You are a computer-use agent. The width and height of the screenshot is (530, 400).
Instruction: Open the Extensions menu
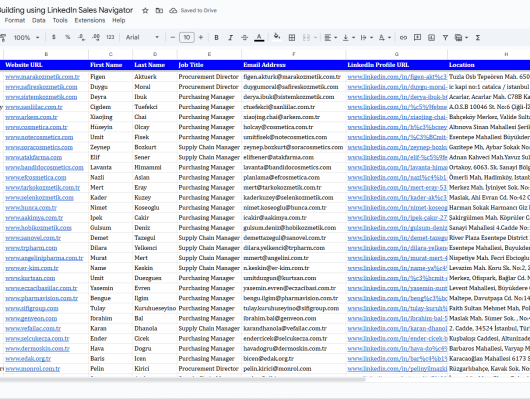point(90,20)
